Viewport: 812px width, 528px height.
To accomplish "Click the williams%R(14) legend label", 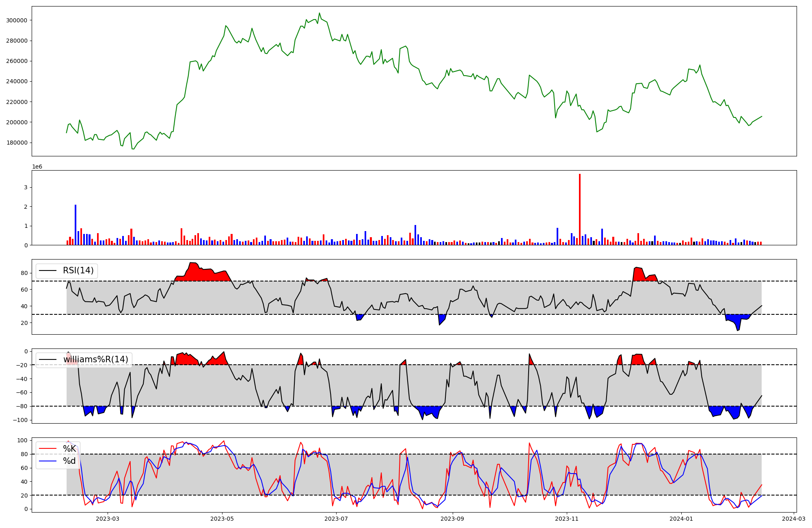I will point(95,359).
